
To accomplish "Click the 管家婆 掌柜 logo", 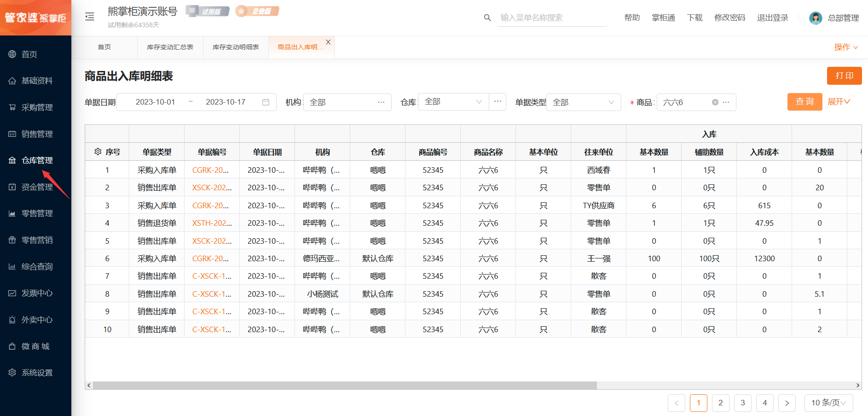I will pyautogui.click(x=35, y=18).
